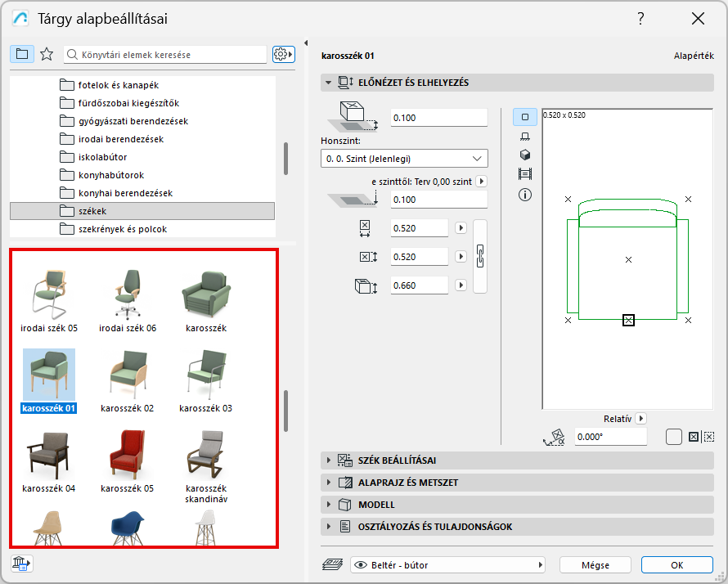Collapse the left library panel arrow
The width and height of the screenshot is (728, 584).
pyautogui.click(x=305, y=43)
